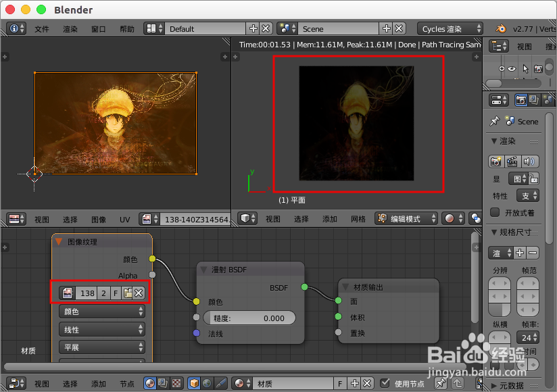Delete the Default screen layout
Viewport: 557px width, 392px height.
(x=266, y=29)
